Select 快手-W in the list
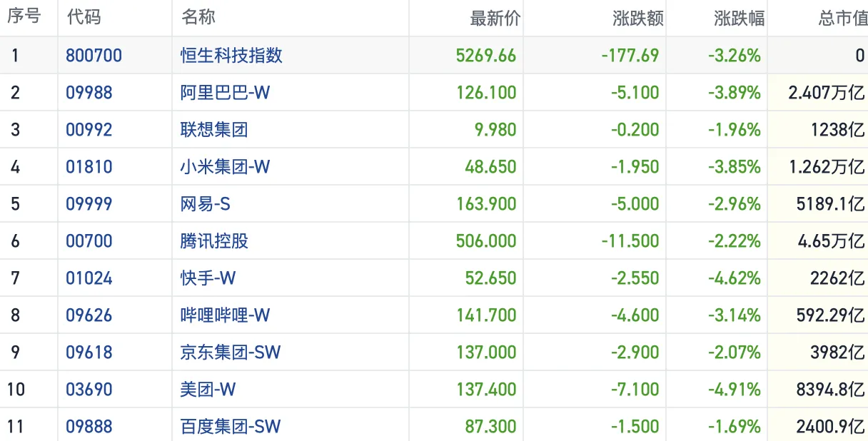The image size is (868, 441). [208, 278]
